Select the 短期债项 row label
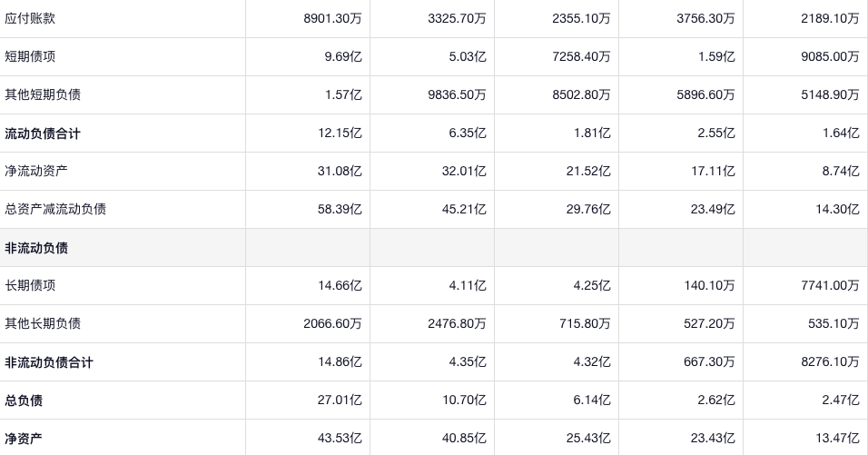The height and width of the screenshot is (455, 868). coord(30,56)
